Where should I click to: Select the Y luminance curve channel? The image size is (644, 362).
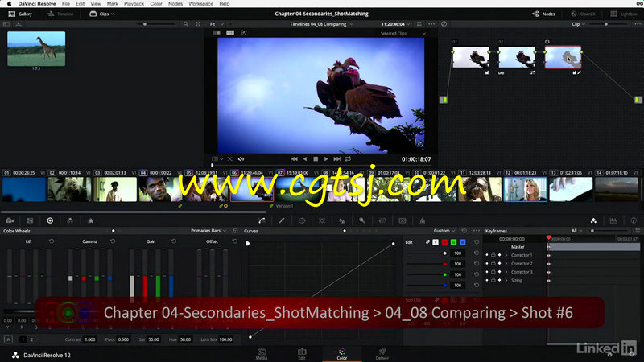[x=436, y=242]
